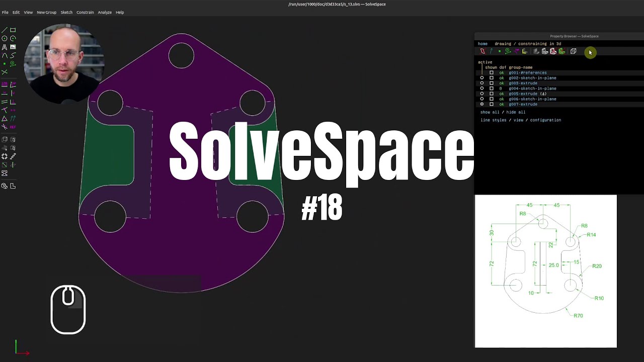Apply the Equal Length constraint
Viewport: 644px width, 362px height.
point(5,119)
